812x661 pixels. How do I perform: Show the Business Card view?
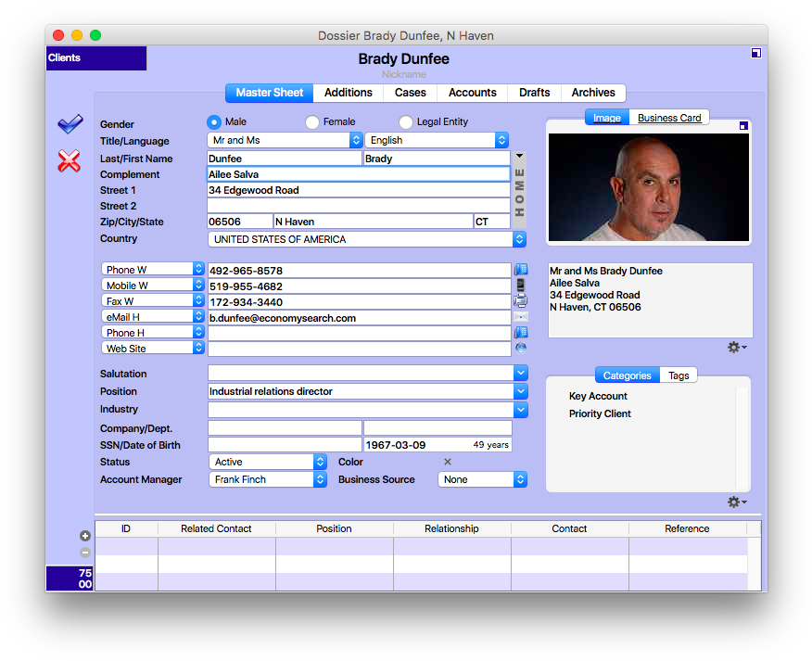point(669,118)
